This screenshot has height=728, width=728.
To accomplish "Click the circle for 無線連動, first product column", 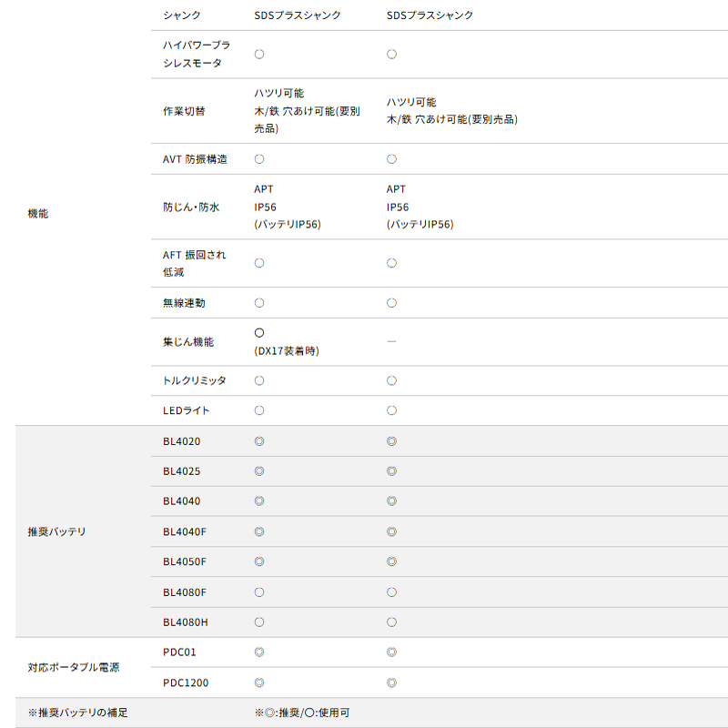I will pyautogui.click(x=259, y=302).
